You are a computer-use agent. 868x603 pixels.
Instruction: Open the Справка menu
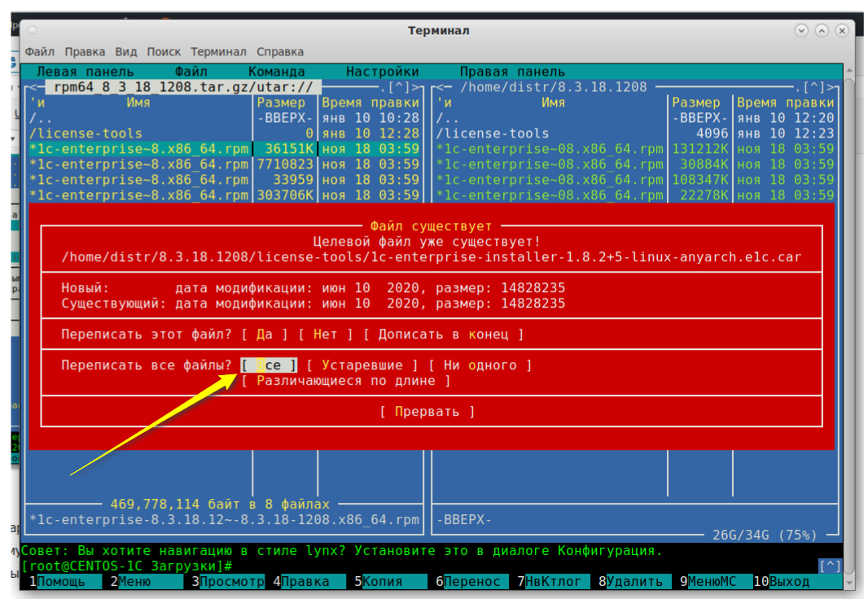point(279,51)
